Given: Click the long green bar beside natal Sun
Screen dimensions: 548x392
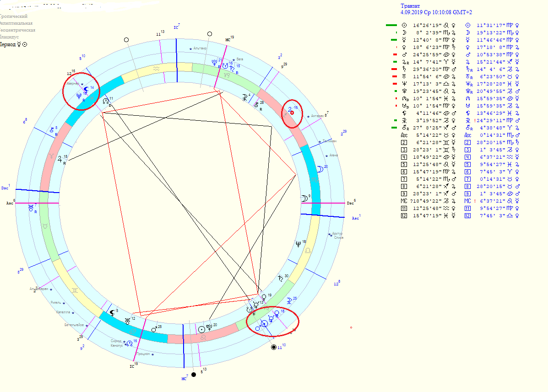Looking at the screenshot, I should click(391, 26).
